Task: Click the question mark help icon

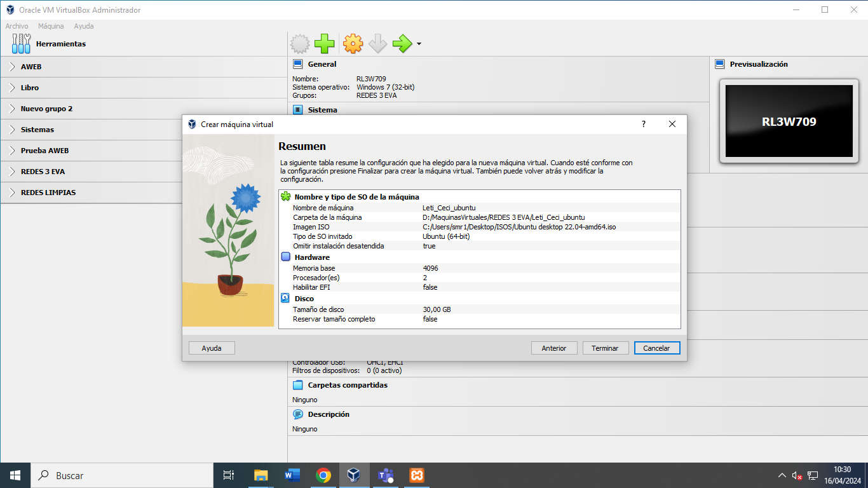Action: 643,125
